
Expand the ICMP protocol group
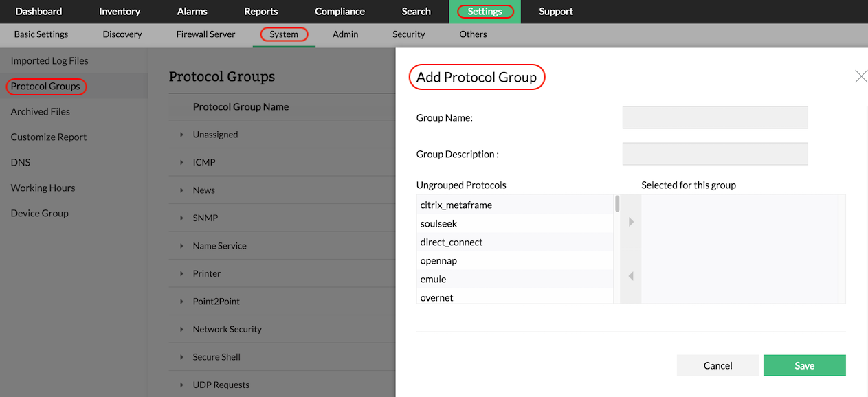point(181,162)
